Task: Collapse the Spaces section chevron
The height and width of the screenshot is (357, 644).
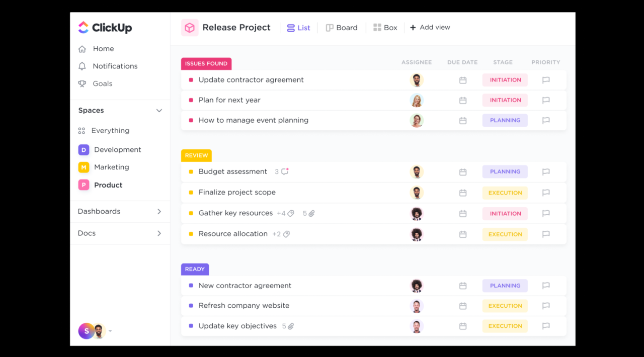Action: click(159, 110)
